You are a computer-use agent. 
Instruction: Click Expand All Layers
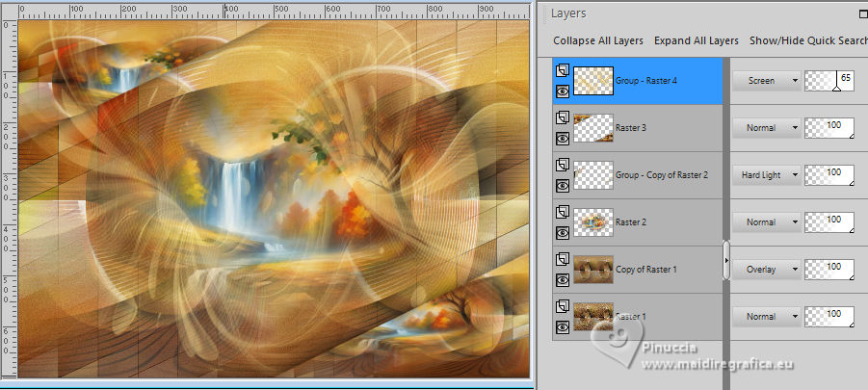[696, 40]
